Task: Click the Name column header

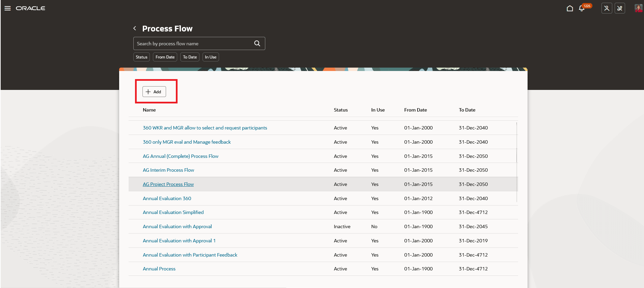Action: coord(149,110)
